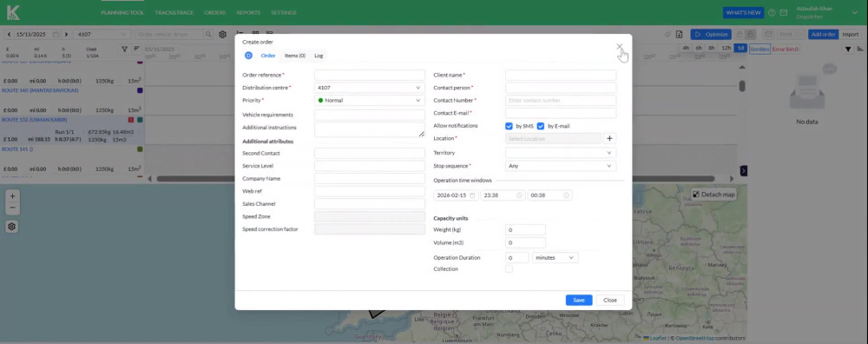Click the unlock routes icon beside lock
This screenshot has height=344, width=868.
click(x=751, y=35)
